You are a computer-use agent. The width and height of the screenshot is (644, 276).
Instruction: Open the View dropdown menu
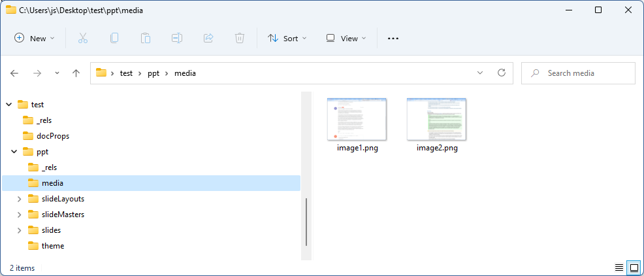346,38
